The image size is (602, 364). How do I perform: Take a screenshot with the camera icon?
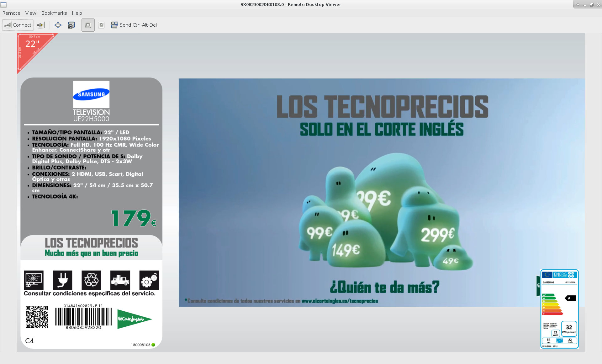tap(71, 25)
